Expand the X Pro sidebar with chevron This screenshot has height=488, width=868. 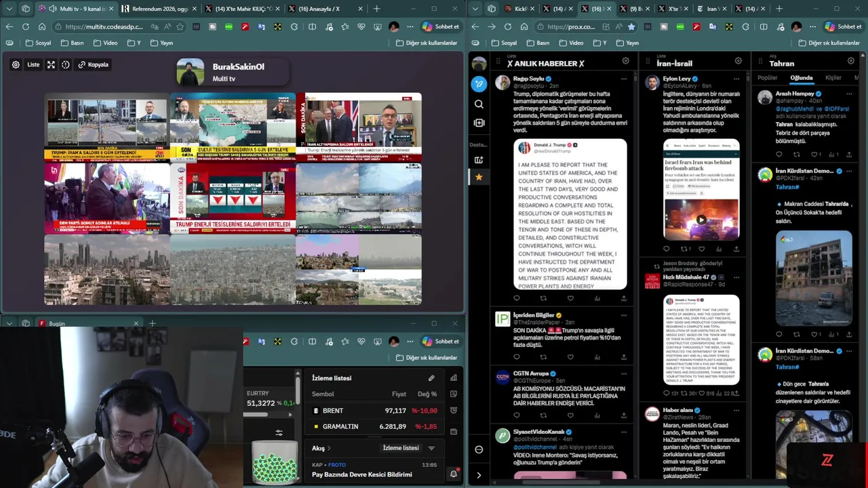(x=479, y=475)
